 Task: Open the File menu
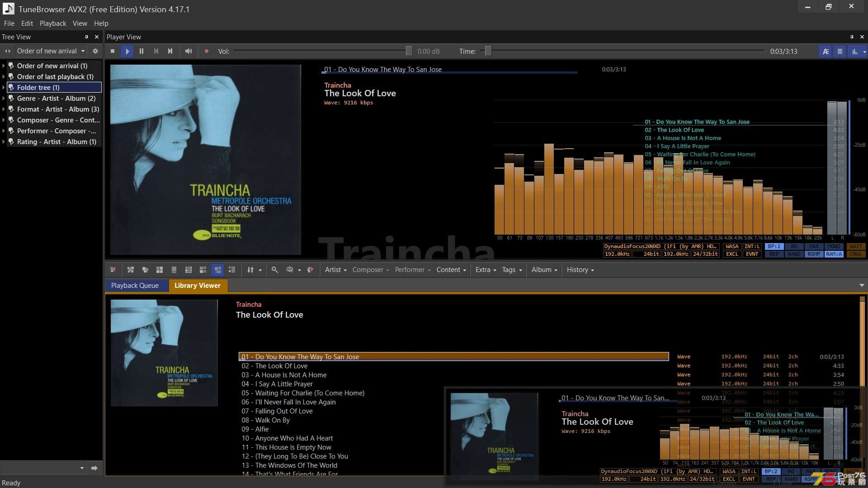point(9,23)
